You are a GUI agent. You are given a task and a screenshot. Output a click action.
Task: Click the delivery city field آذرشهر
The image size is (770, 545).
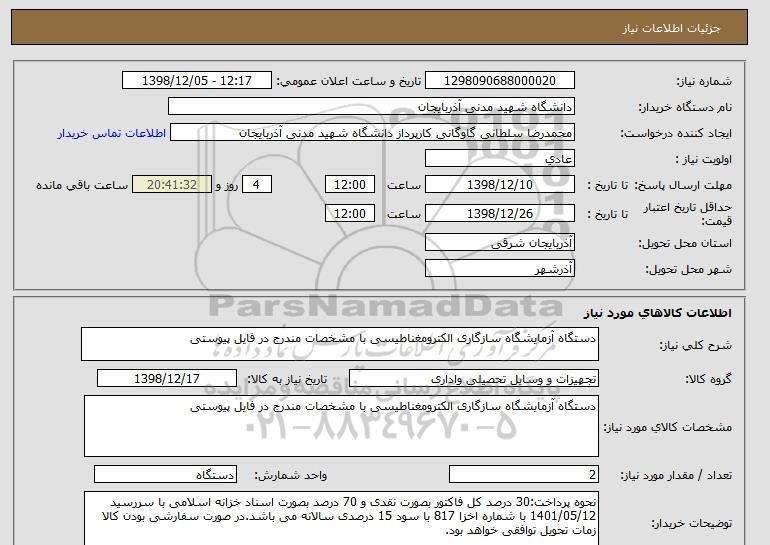(x=499, y=269)
